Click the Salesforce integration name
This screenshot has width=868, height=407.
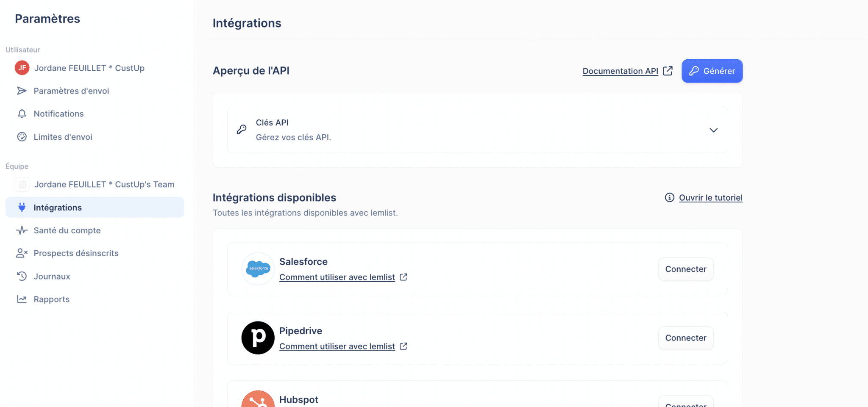303,262
